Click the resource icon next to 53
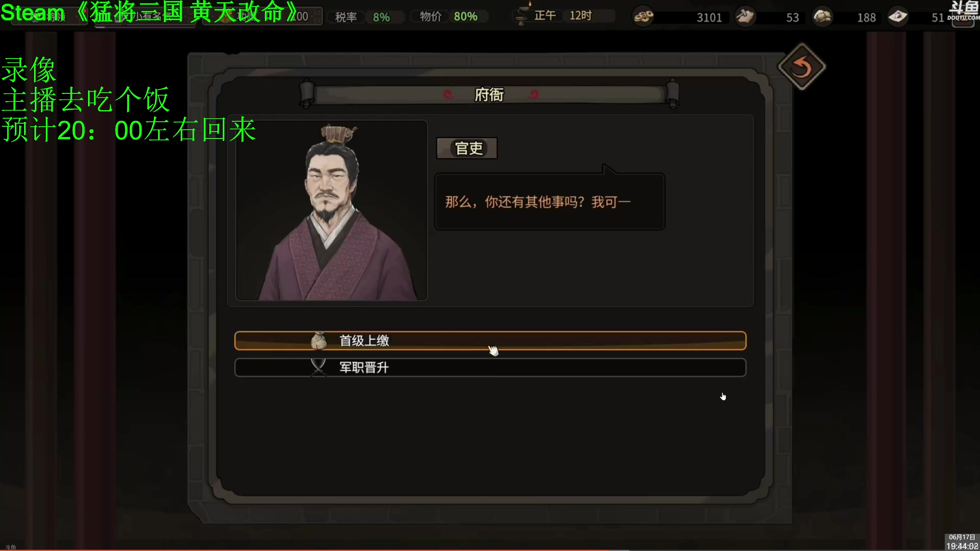 click(x=745, y=16)
